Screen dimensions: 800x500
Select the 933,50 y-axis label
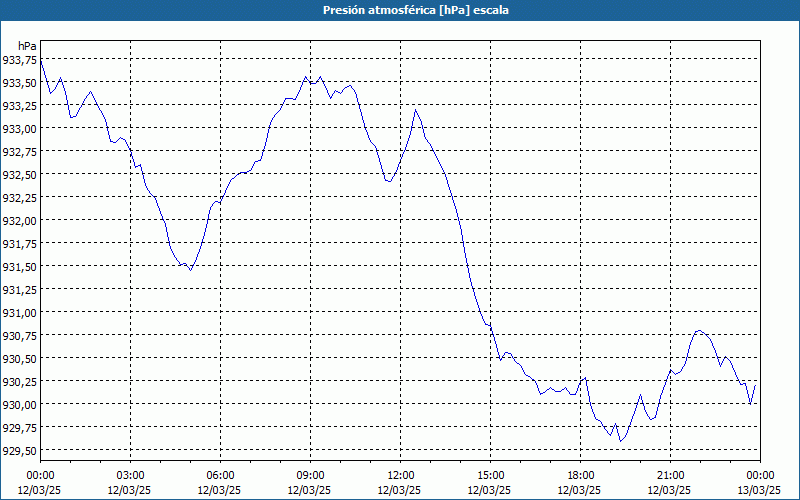pyautogui.click(x=19, y=83)
